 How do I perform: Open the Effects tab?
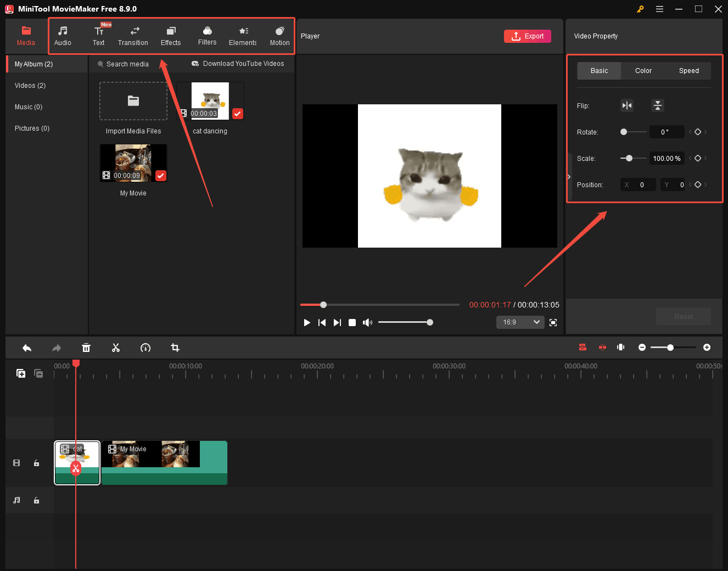click(x=171, y=36)
